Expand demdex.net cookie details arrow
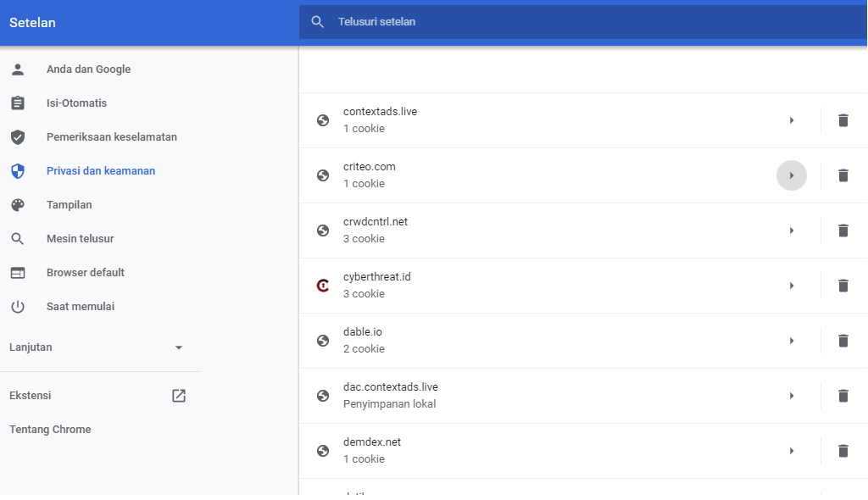Screen dimensions: 868x500 (x=792, y=451)
